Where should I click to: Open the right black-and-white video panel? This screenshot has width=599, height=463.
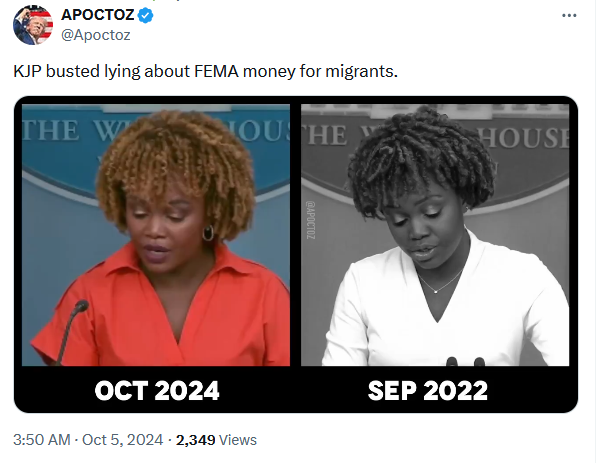click(x=435, y=235)
